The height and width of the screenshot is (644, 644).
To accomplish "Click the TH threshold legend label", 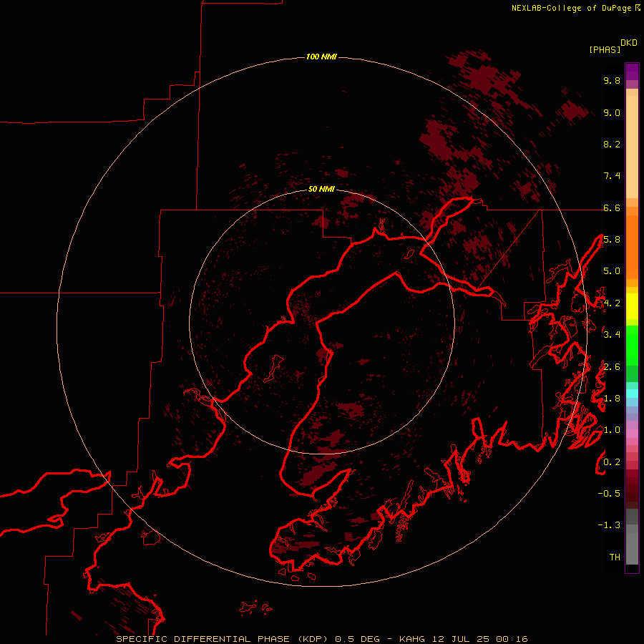I will click(615, 557).
